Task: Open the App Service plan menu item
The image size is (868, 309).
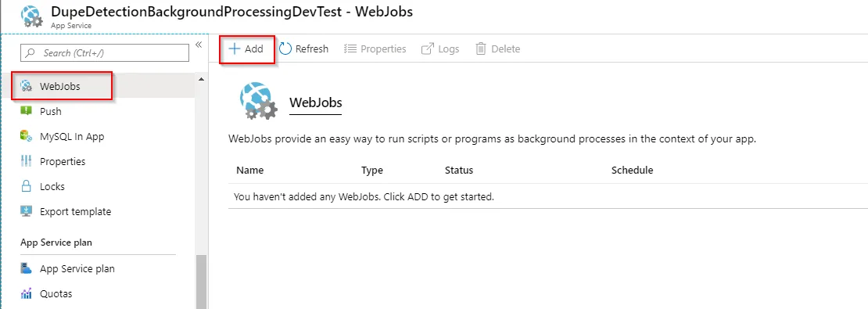Action: click(x=98, y=268)
